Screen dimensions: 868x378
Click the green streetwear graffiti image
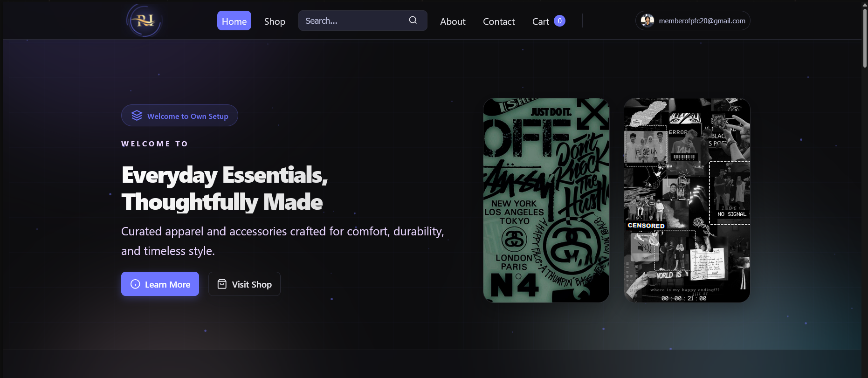point(546,200)
